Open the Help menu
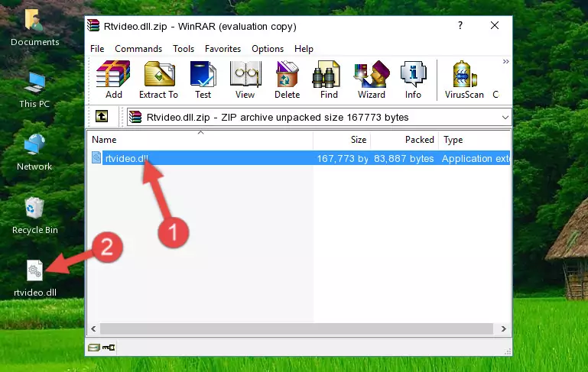Screen dimensions: 588x372 tap(304, 49)
